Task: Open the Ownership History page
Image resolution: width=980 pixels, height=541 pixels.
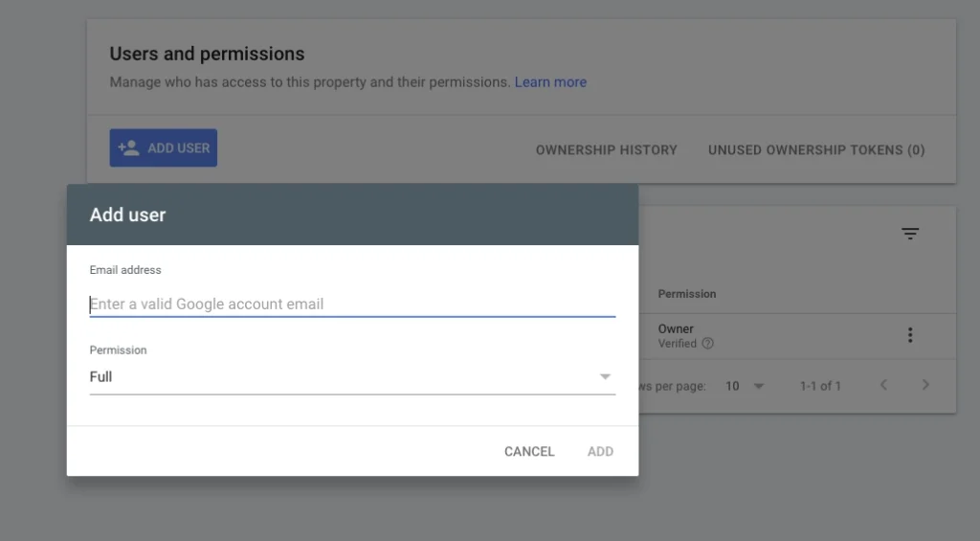Action: click(x=606, y=150)
